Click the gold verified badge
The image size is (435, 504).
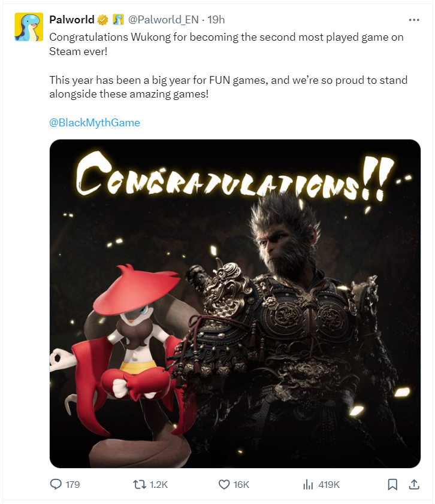click(102, 20)
